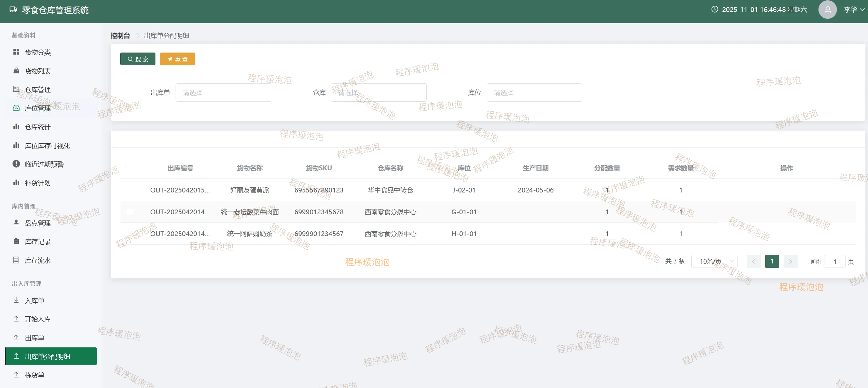The width and height of the screenshot is (868, 388).
Task: Check the 好丽友蛋黄派 row checkbox
Action: 130,190
